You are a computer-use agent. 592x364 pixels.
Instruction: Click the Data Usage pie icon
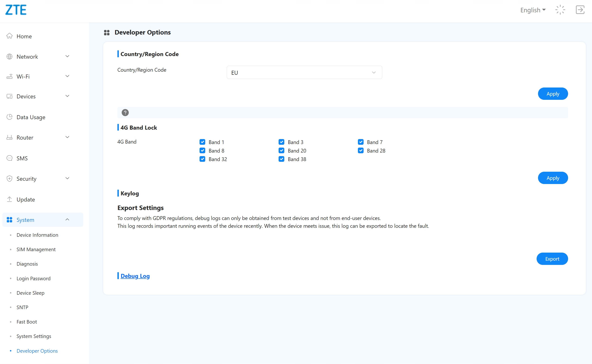click(x=9, y=117)
